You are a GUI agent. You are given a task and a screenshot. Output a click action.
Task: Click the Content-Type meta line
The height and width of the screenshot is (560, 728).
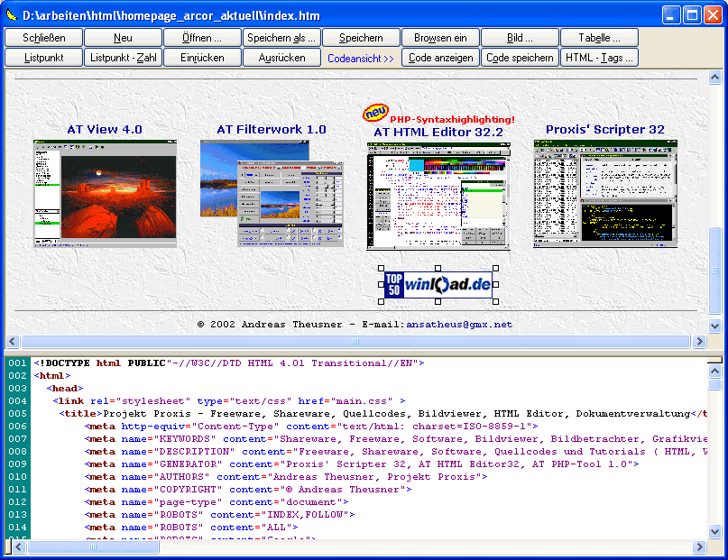(x=311, y=426)
